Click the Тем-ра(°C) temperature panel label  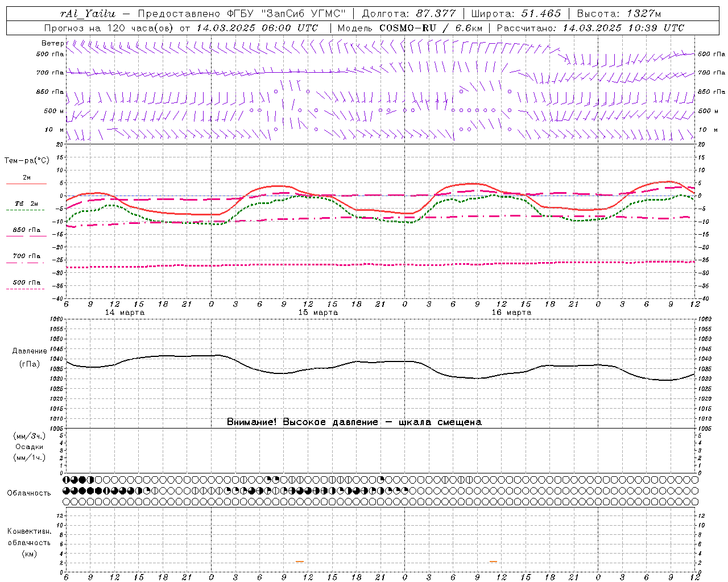[27, 161]
